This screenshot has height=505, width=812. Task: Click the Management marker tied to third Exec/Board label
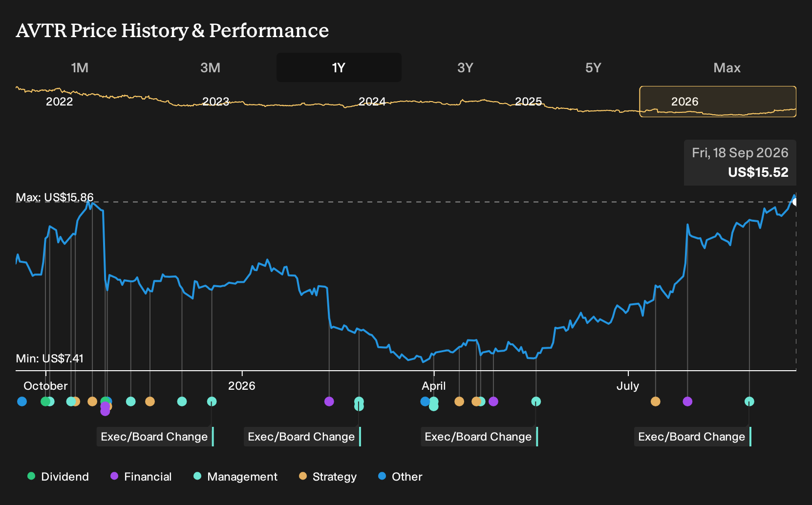coord(536,401)
